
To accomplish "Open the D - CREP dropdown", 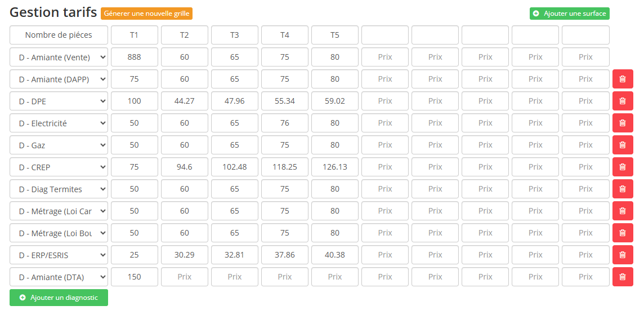I will pos(59,167).
